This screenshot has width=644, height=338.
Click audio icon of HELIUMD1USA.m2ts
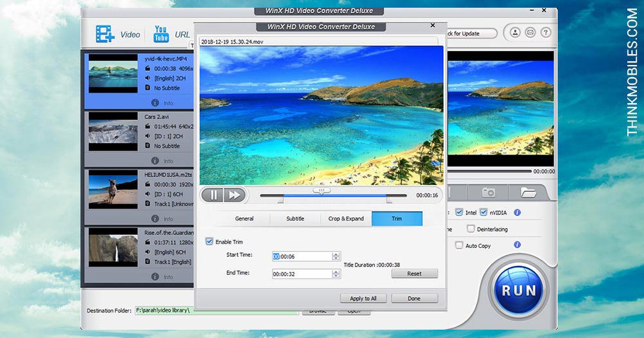pyautogui.click(x=147, y=194)
